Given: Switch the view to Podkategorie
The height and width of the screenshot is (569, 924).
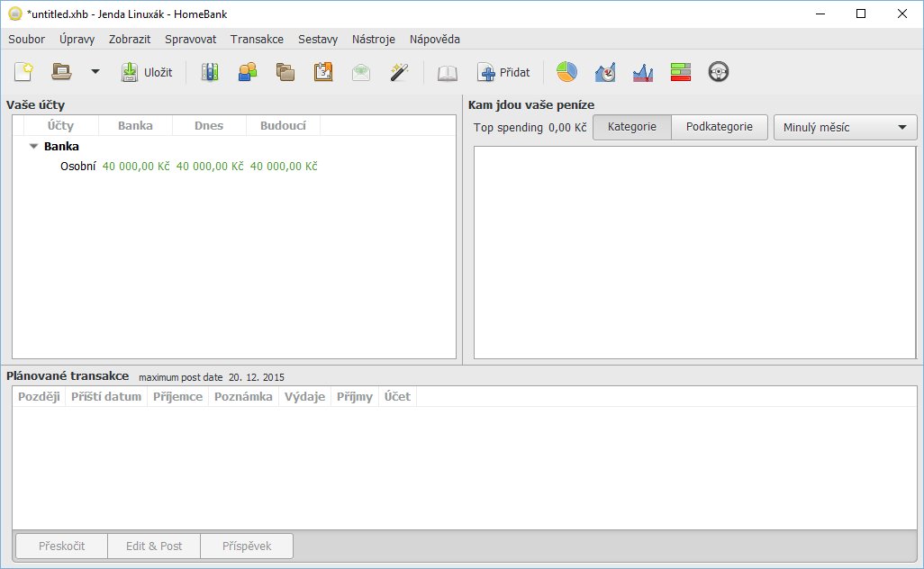Looking at the screenshot, I should 719,127.
